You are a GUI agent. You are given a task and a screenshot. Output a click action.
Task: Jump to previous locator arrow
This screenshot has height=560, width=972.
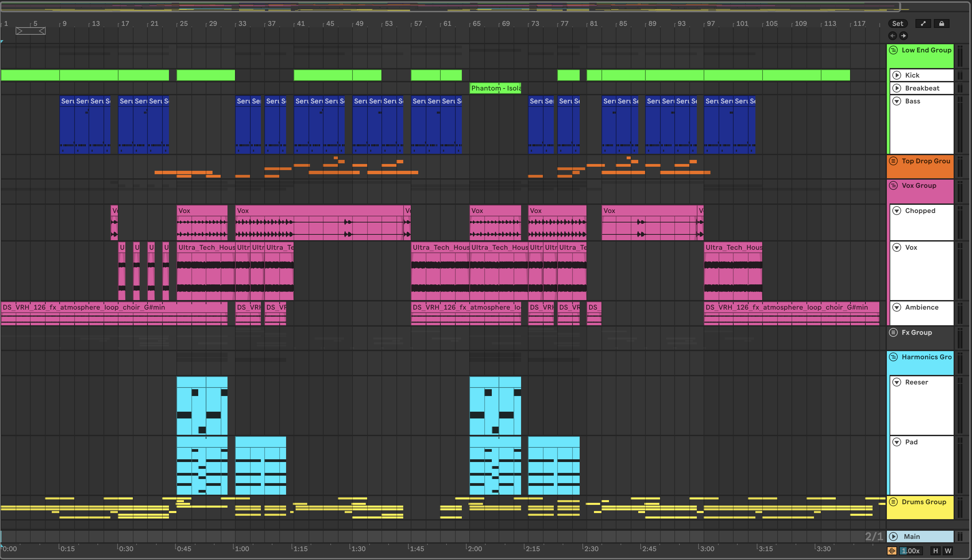click(892, 36)
